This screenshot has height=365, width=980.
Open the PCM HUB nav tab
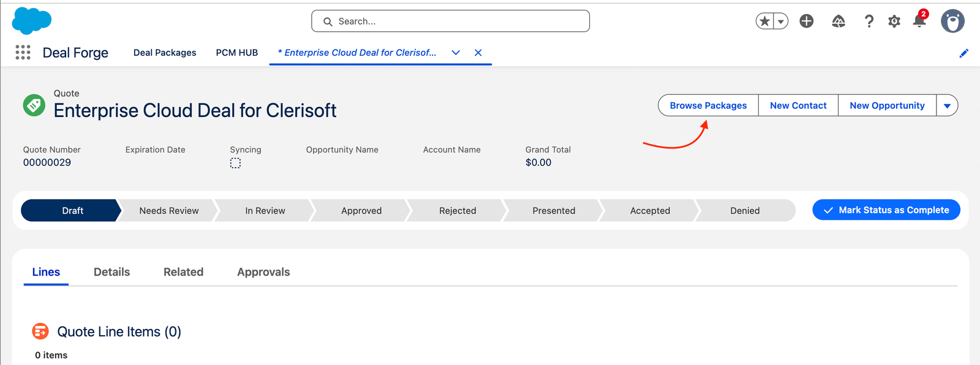[237, 53]
